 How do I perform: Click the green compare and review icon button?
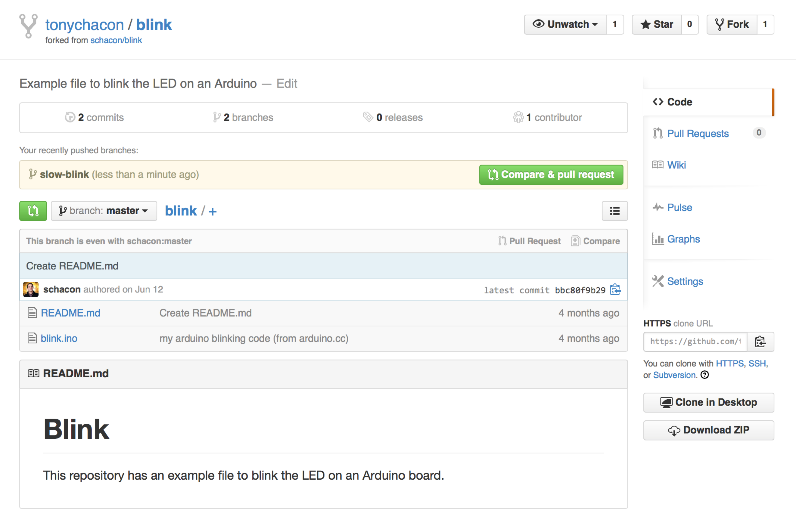[33, 211]
